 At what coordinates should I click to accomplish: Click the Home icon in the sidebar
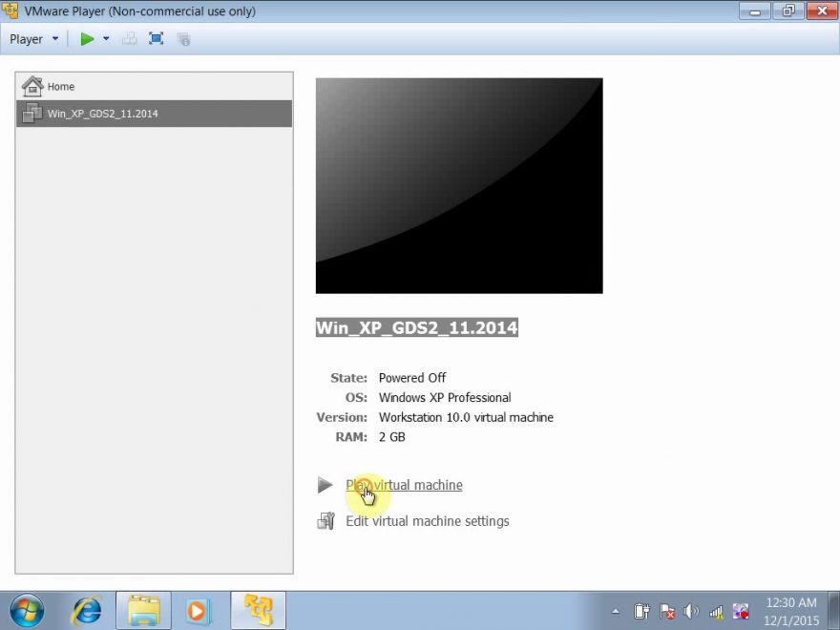pyautogui.click(x=33, y=86)
